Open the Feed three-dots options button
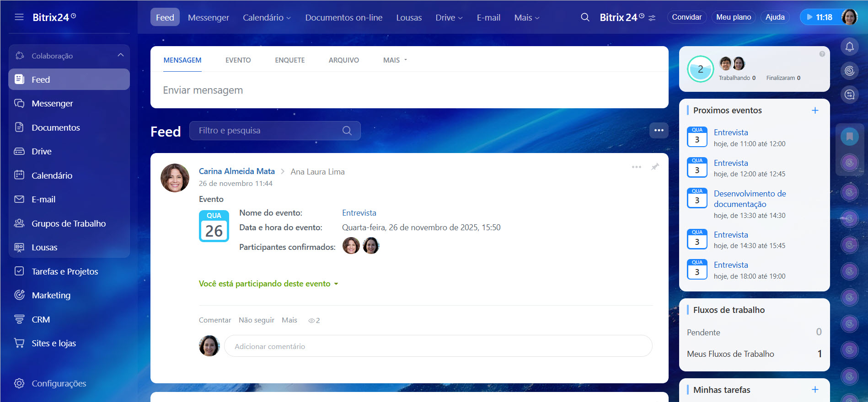 pos(659,130)
